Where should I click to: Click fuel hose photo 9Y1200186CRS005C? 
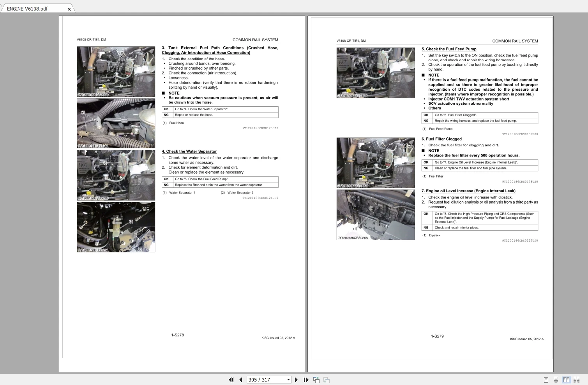click(116, 72)
